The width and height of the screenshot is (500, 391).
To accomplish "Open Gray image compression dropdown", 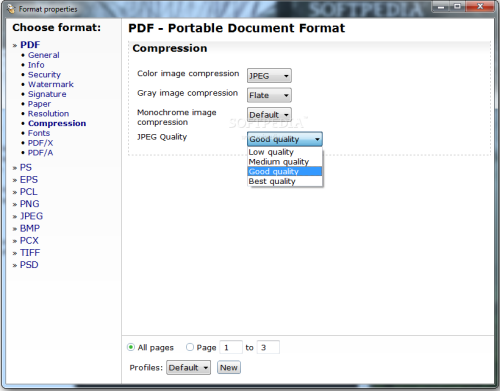I will coord(269,95).
